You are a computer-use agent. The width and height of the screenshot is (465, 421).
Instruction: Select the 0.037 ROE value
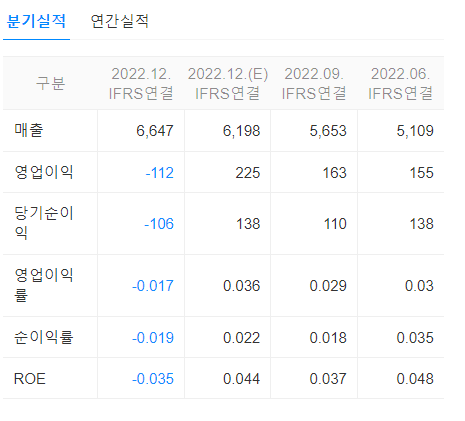(328, 379)
